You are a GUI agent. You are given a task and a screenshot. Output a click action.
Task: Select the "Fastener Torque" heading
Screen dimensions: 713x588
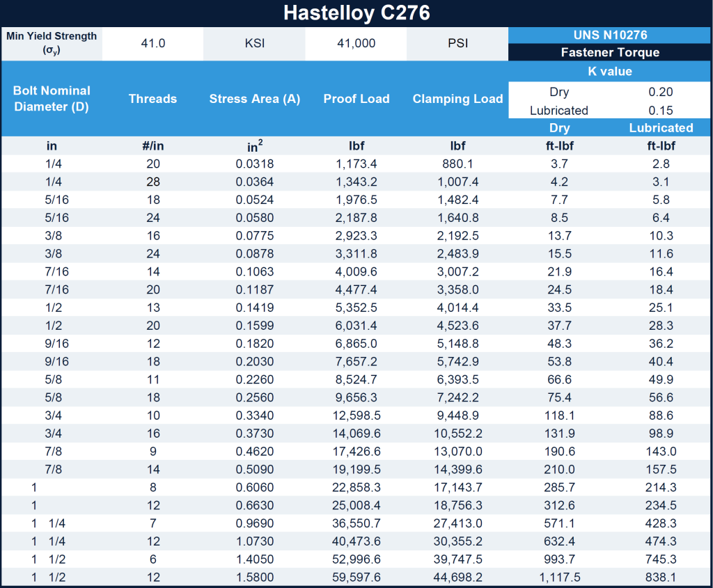pos(610,52)
